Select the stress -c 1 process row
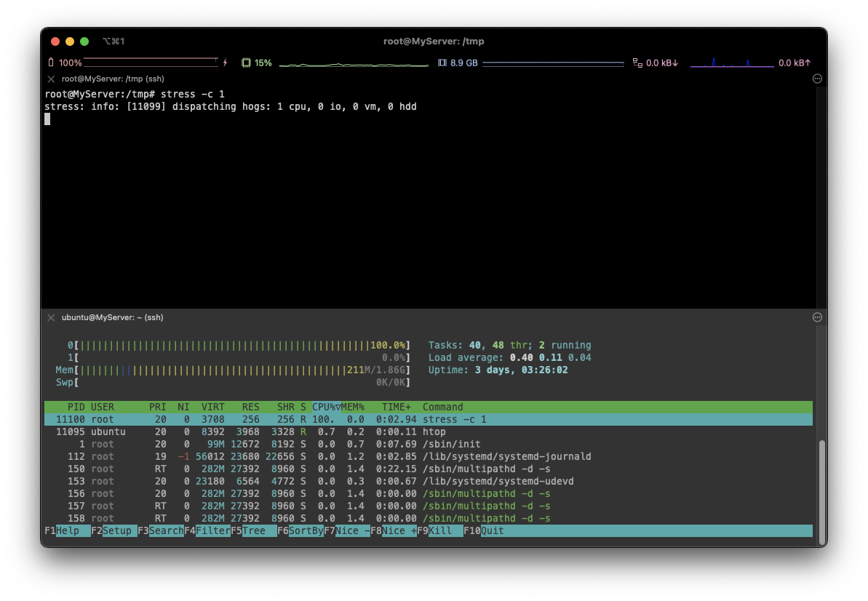Image resolution: width=868 pixels, height=601 pixels. point(429,420)
